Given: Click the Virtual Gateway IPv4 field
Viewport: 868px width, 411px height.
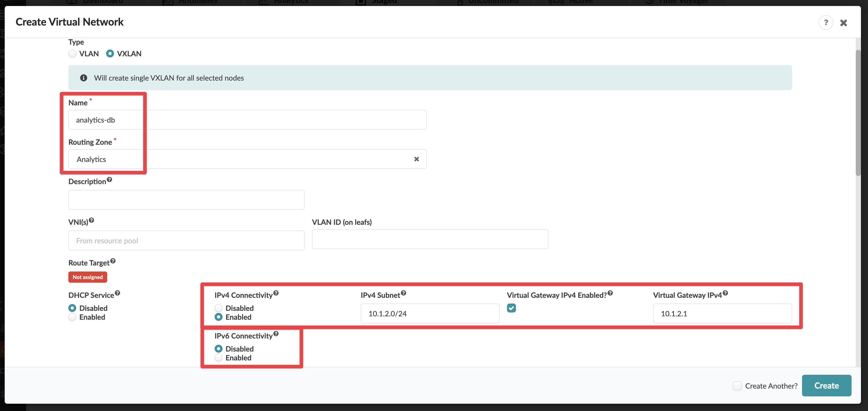Looking at the screenshot, I should coord(722,313).
